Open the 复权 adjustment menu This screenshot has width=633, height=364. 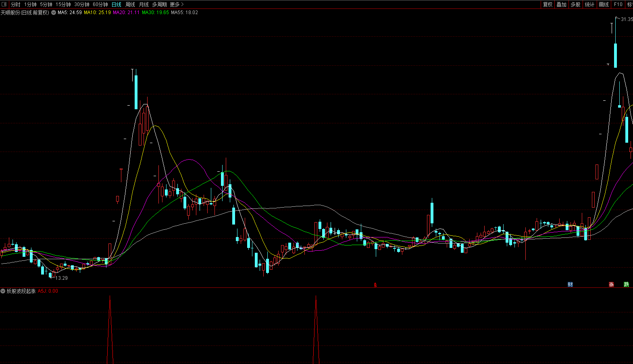click(548, 4)
